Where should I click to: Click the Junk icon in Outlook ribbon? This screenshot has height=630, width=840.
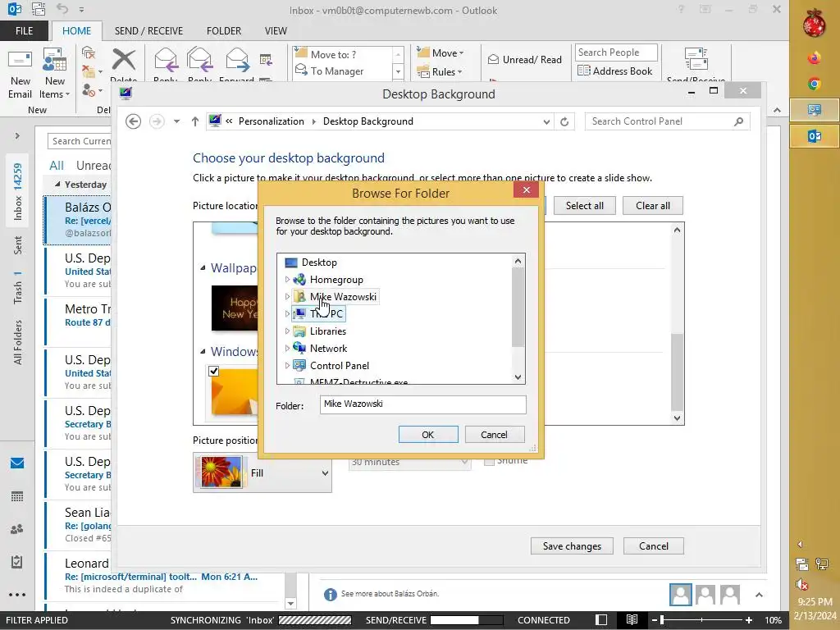(92, 90)
